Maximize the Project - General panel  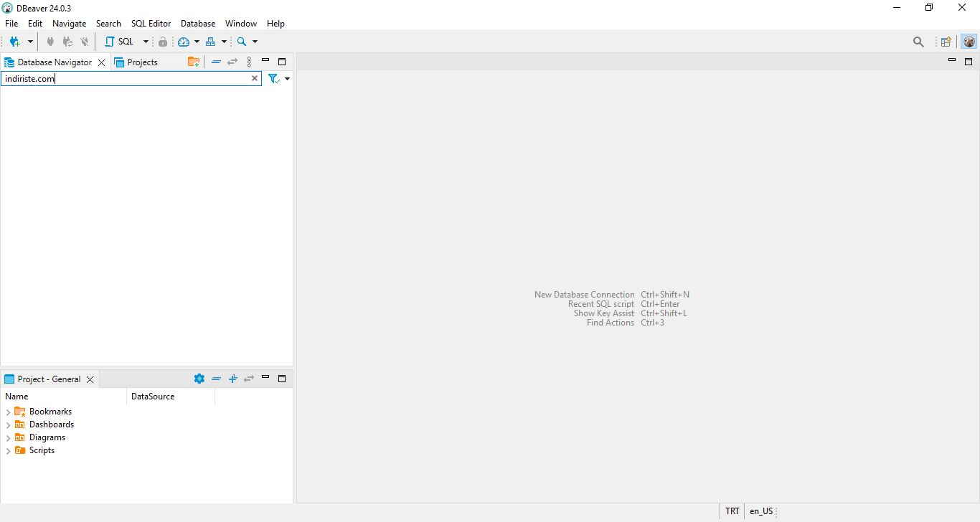coord(282,379)
